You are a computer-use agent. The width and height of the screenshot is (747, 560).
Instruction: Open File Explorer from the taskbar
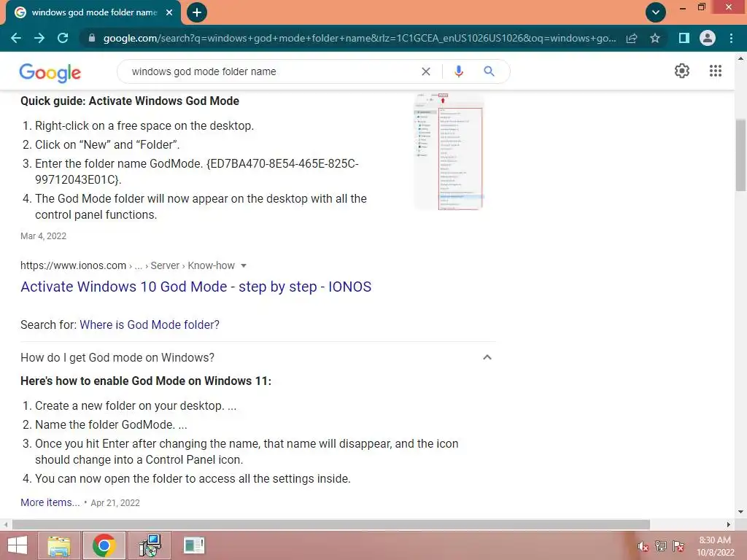(x=59, y=545)
